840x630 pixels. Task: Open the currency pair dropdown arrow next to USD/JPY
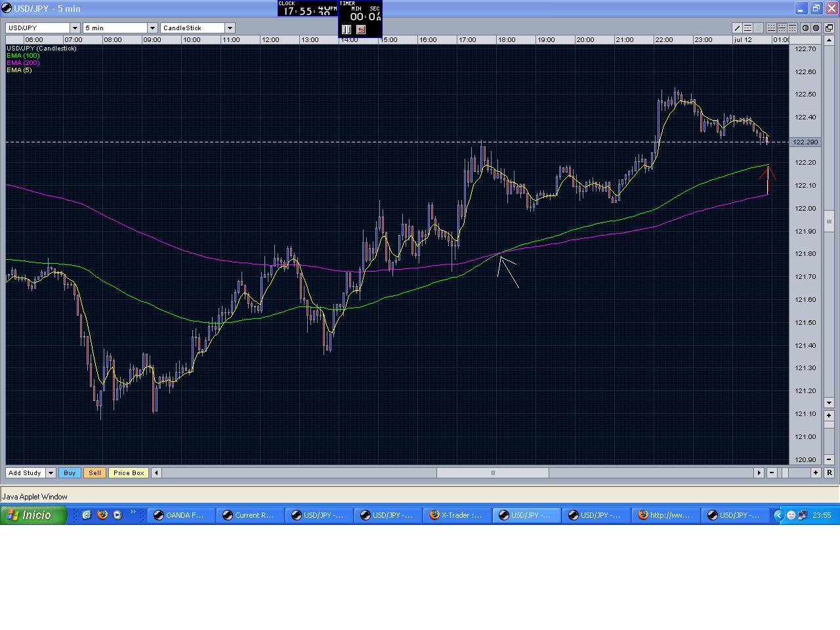tap(75, 28)
